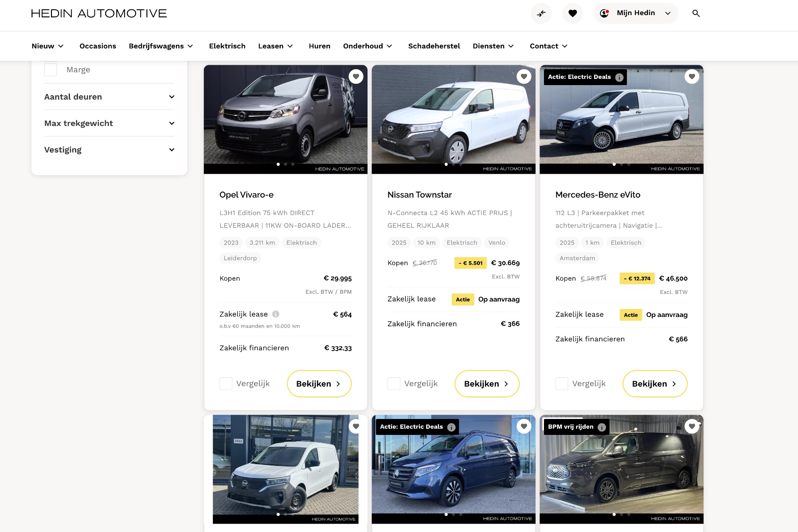Open the Mercedes-Benz eVito title link
This screenshot has height=532, width=798.
click(598, 195)
